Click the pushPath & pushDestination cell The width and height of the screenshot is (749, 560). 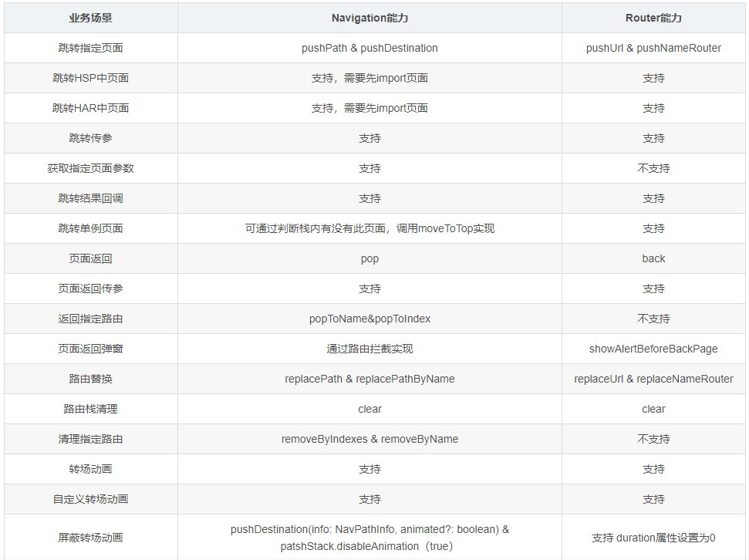tap(369, 48)
